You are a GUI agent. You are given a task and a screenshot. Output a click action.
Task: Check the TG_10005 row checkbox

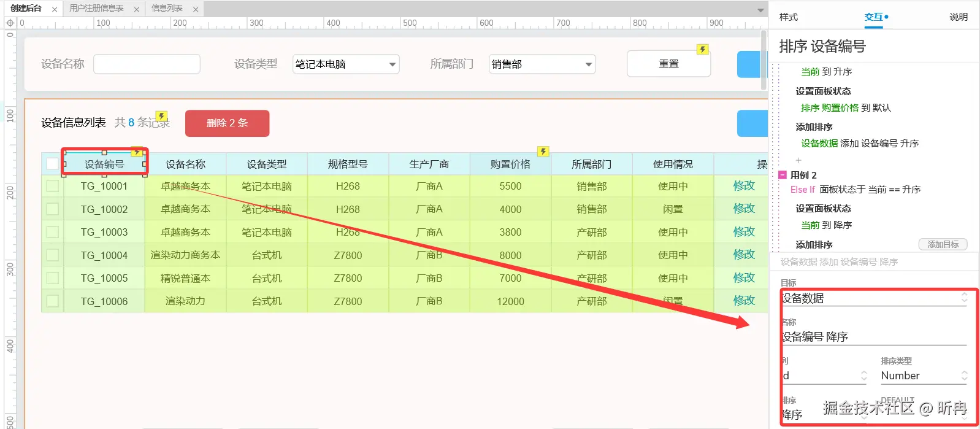[53, 278]
